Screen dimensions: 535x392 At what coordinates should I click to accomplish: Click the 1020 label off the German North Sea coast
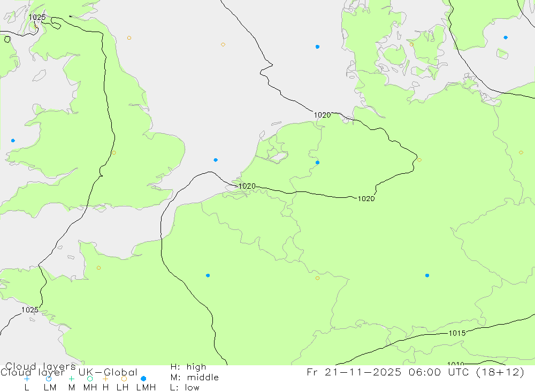(323, 115)
